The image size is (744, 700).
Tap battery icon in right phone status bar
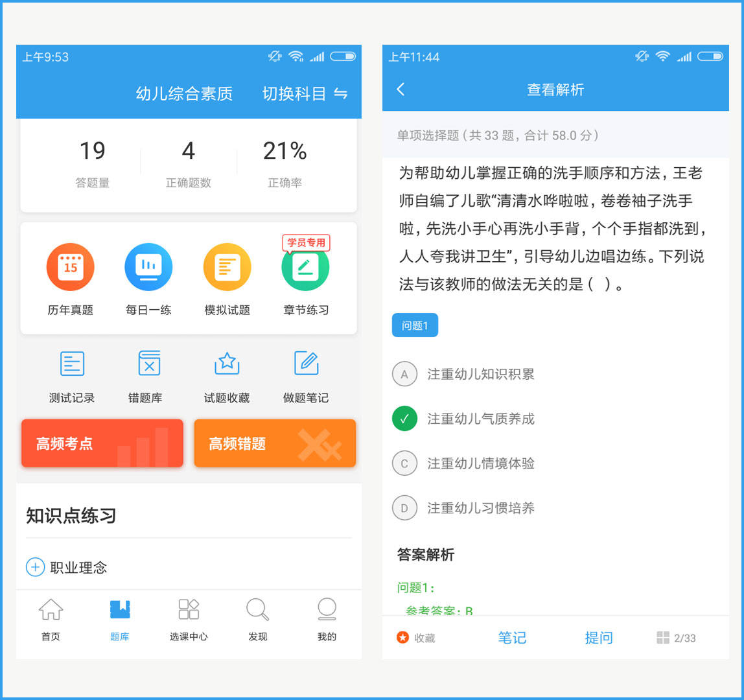coord(710,56)
